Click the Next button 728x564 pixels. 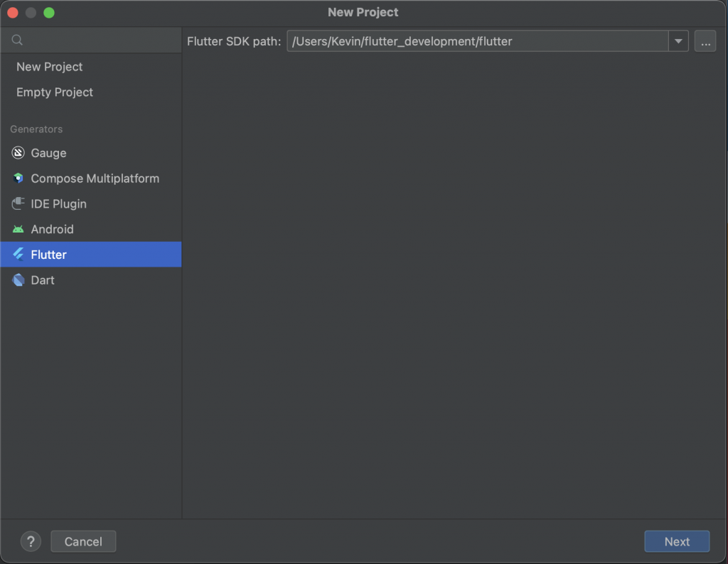[677, 541]
